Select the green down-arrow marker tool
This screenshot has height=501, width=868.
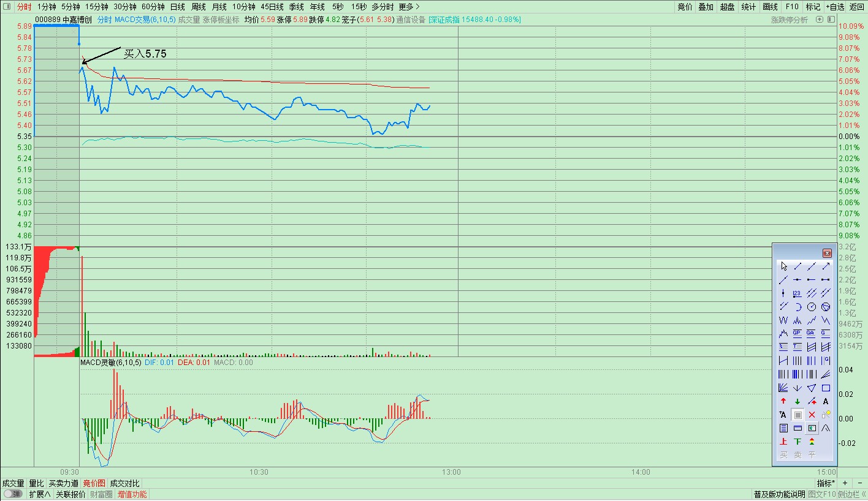(x=798, y=401)
